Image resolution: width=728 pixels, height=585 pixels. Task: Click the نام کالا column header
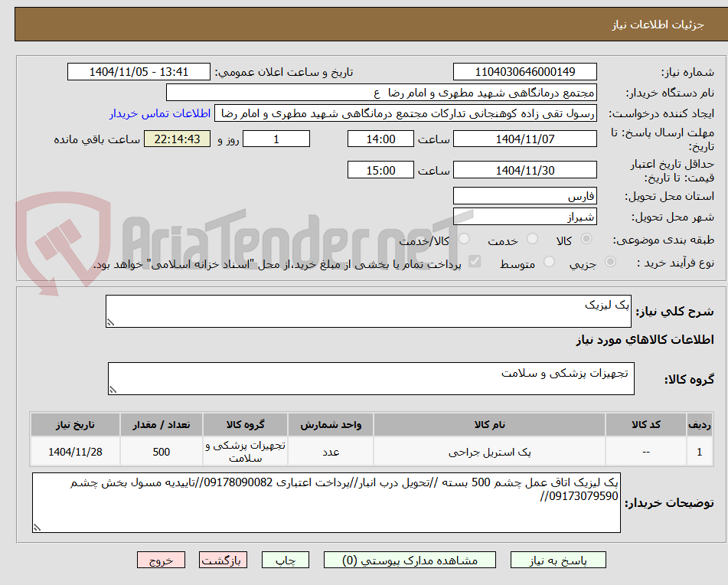tap(489, 425)
